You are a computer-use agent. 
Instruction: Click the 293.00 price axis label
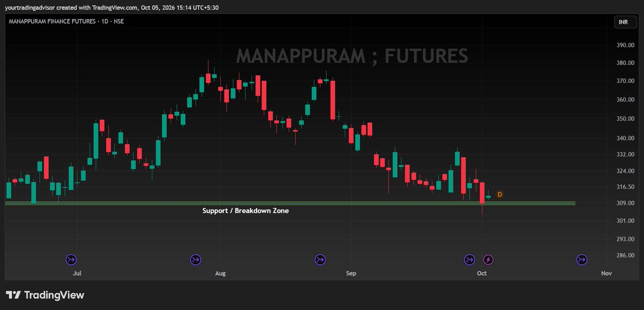[626, 239]
